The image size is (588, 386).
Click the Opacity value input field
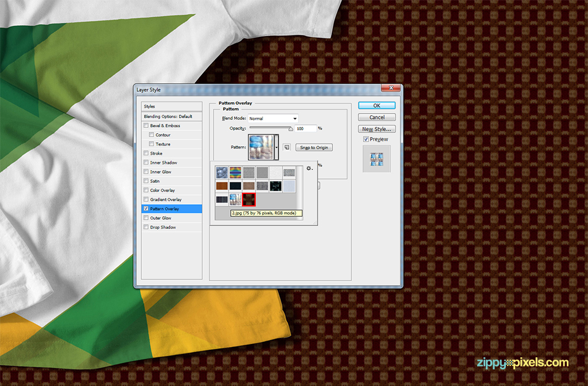(x=306, y=128)
